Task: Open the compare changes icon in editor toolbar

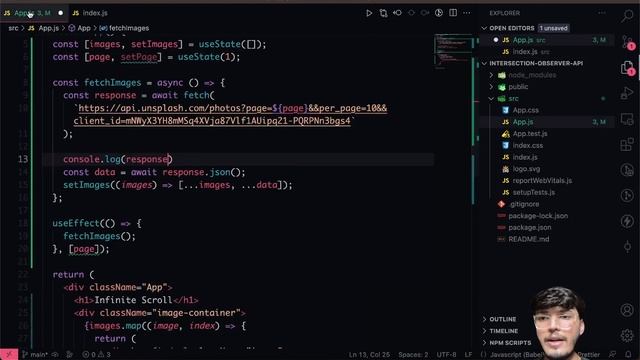Action: [x=383, y=13]
